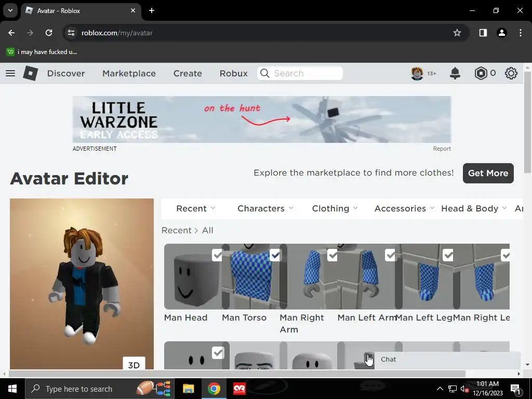View site information icon in address bar
Viewport: 532px width, 399px height.
(x=71, y=33)
